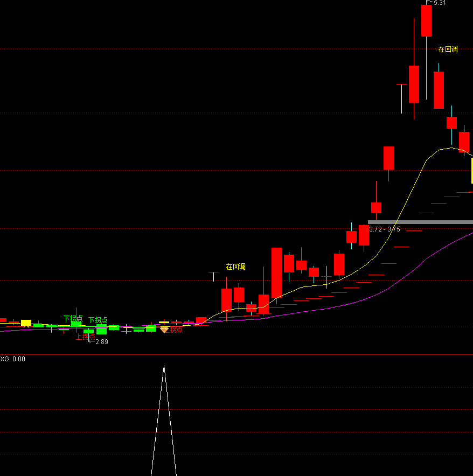
Task: Select the red candle below the upper 在回调 label
Action: point(439,90)
